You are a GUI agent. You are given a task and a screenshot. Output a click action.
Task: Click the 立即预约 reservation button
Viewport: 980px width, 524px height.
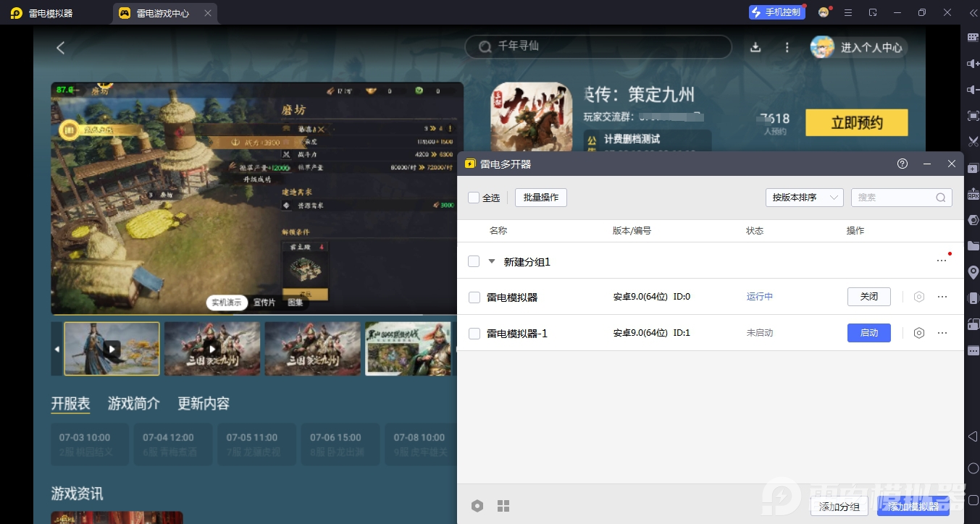[857, 122]
